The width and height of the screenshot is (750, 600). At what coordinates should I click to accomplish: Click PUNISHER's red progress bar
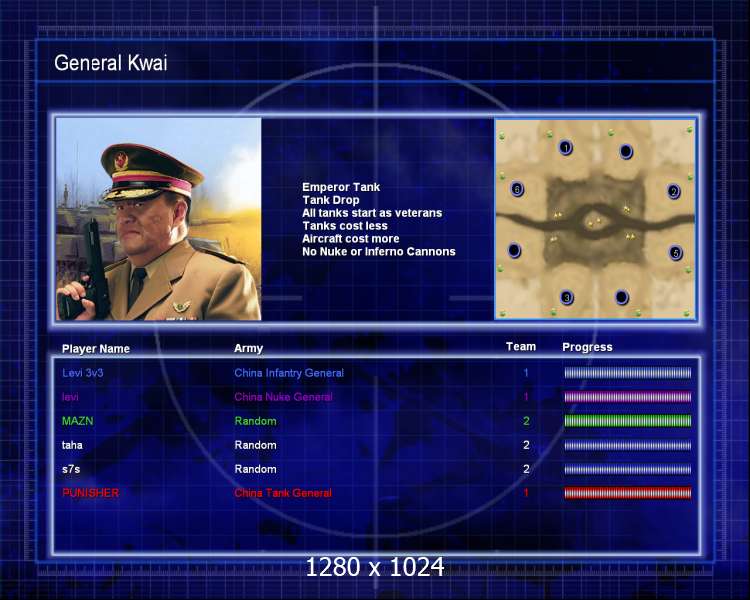[x=628, y=493]
